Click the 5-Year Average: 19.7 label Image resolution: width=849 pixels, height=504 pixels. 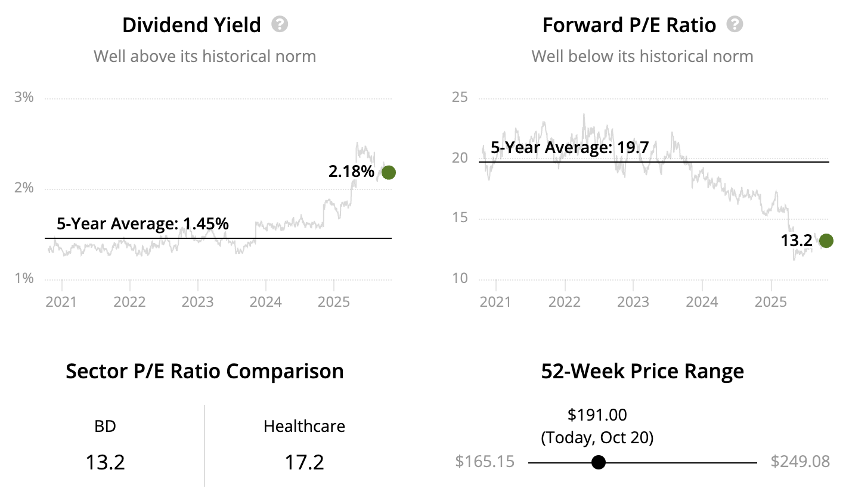point(569,148)
